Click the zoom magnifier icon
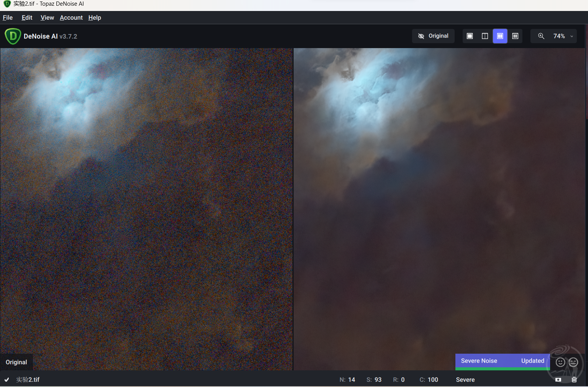 coord(541,36)
